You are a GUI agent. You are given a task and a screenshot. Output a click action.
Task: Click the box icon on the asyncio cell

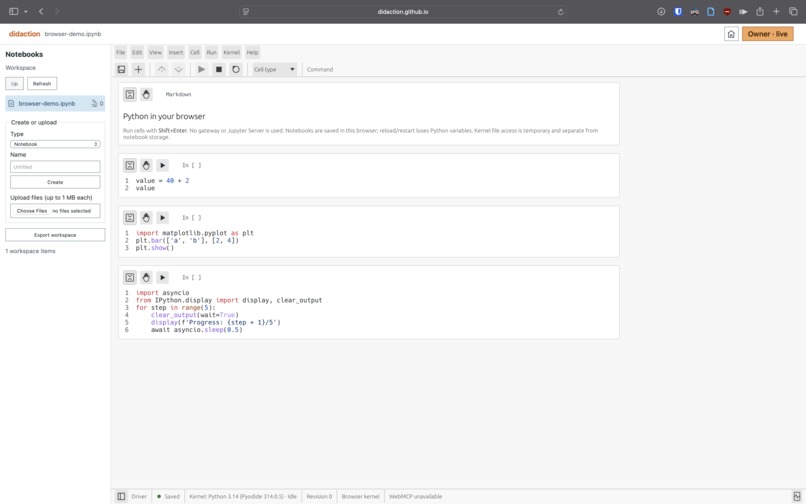(130, 277)
